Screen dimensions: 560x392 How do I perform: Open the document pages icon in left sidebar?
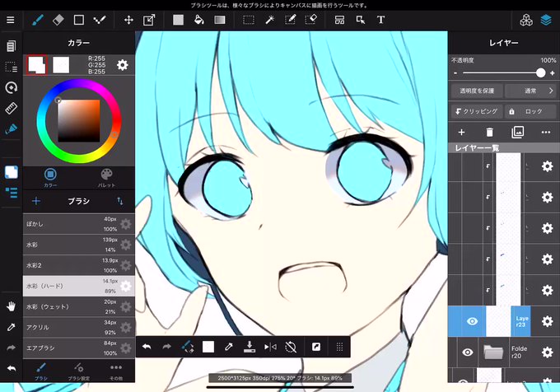(x=11, y=45)
